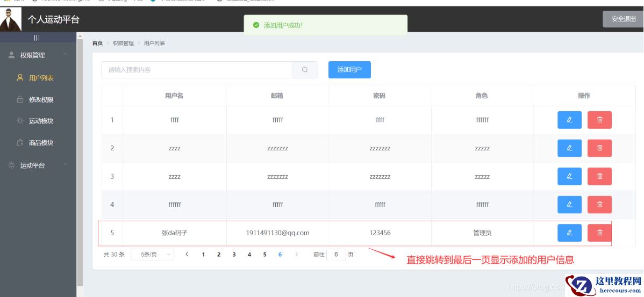Edit user 张da码子 in row 5
The image size is (644, 297).
(569, 233)
